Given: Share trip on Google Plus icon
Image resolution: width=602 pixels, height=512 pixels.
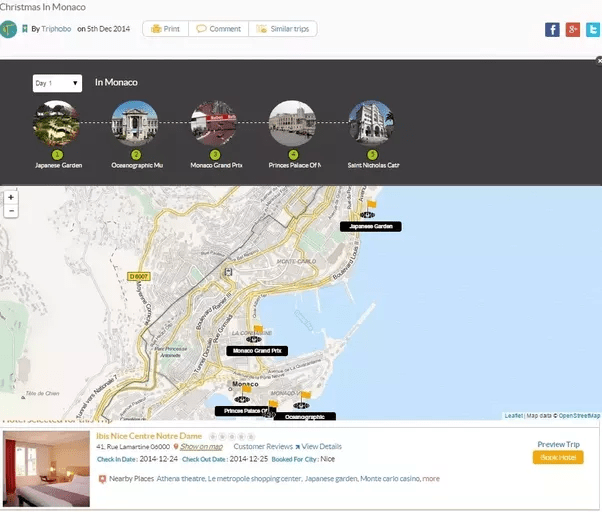Looking at the screenshot, I should click(572, 30).
